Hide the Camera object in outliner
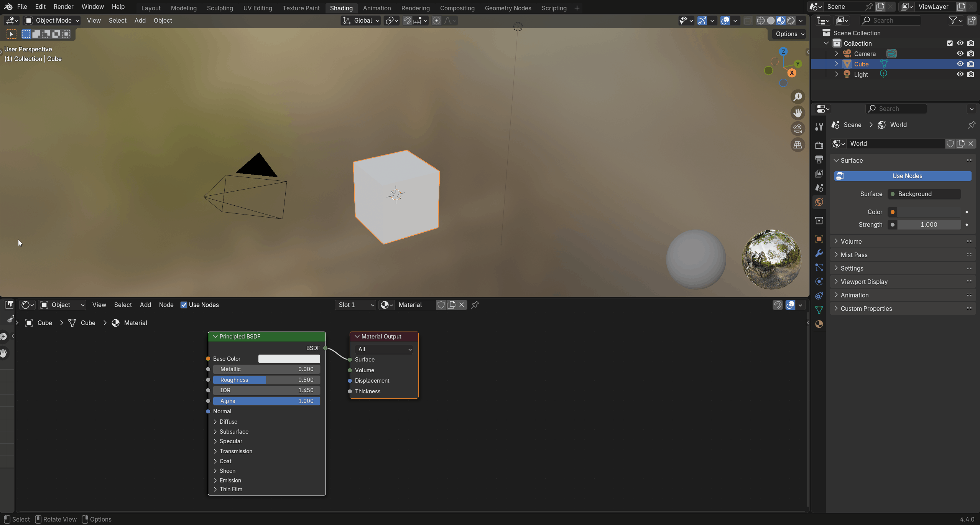This screenshot has height=525, width=980. click(x=960, y=54)
